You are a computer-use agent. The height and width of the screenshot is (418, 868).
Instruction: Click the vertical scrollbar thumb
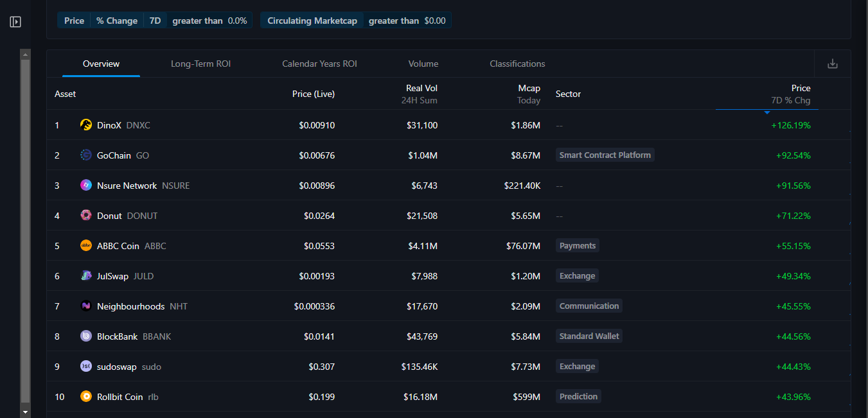coord(26,231)
